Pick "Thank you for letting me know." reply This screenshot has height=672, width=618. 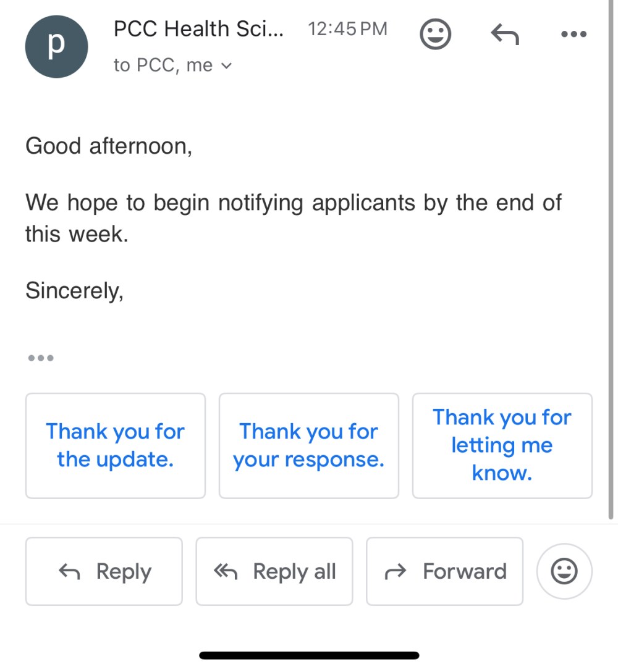(502, 445)
